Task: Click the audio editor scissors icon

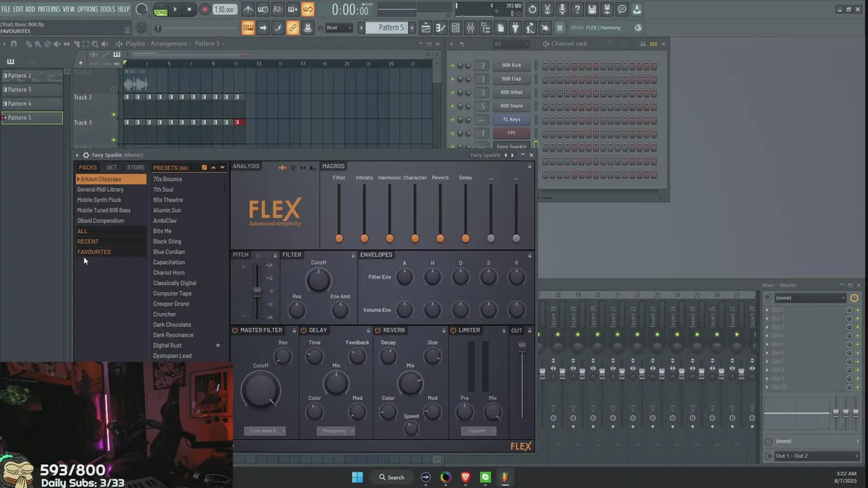Action: point(547,9)
